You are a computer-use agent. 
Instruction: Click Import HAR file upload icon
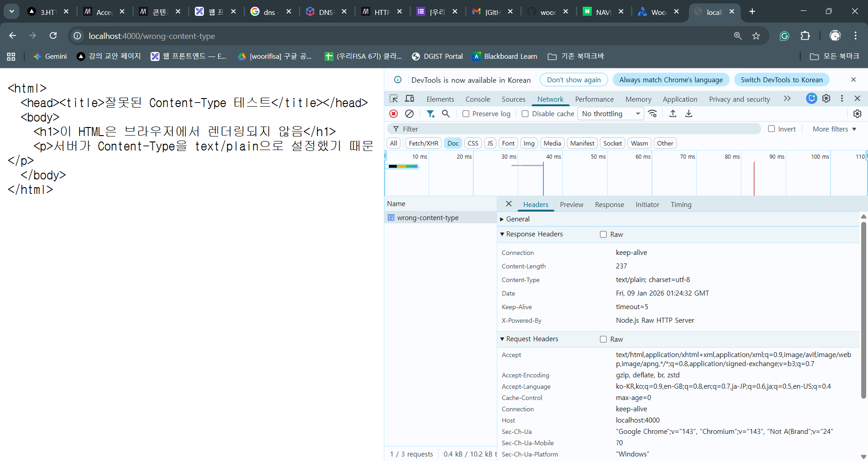(673, 113)
